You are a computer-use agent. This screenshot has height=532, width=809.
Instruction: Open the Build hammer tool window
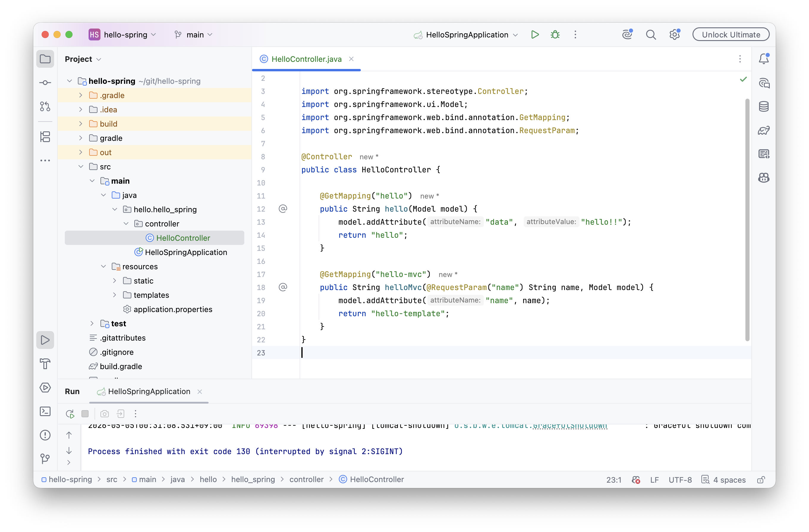(45, 364)
